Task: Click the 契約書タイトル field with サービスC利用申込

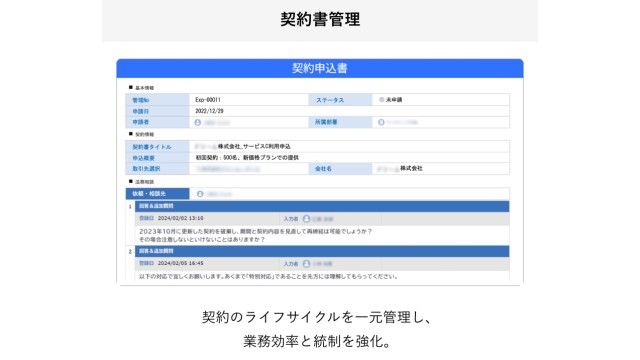Action: 349,147
